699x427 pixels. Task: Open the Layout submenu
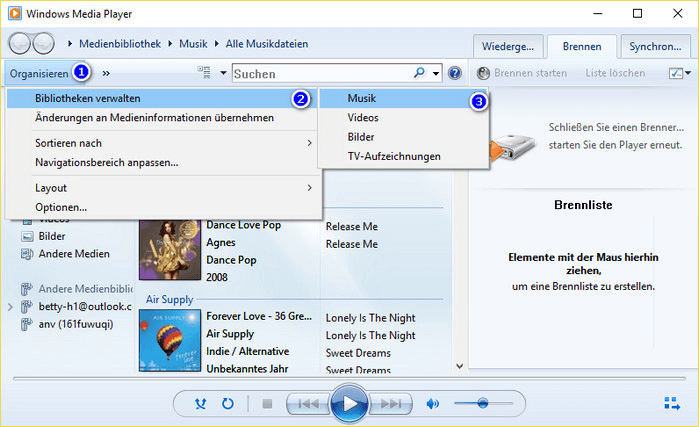point(162,188)
